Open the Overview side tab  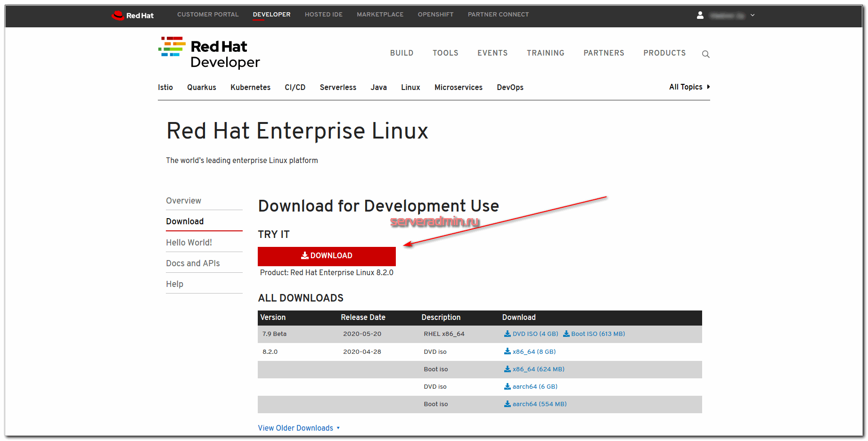click(x=183, y=201)
